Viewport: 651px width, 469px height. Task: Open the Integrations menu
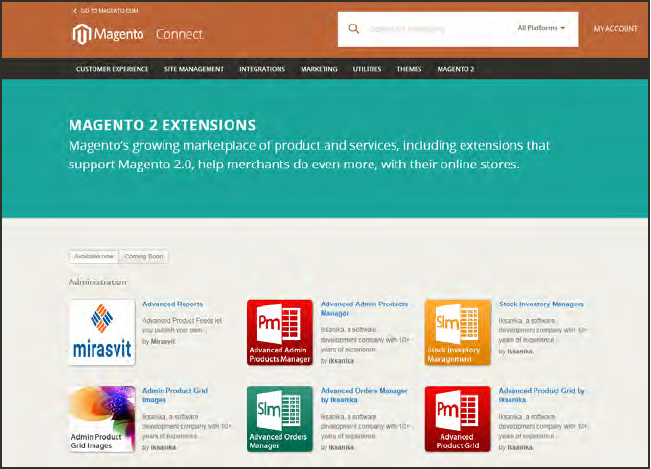pyautogui.click(x=262, y=69)
